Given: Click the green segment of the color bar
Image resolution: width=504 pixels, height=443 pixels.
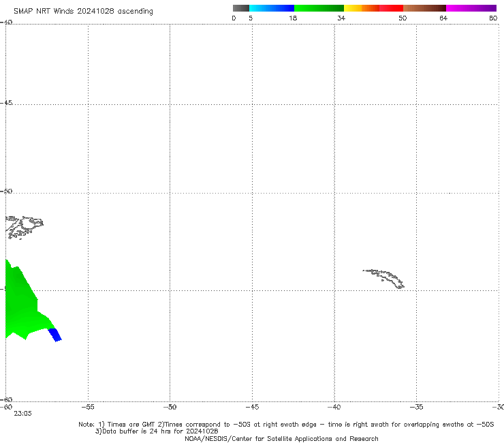Looking at the screenshot, I should pos(319,8).
